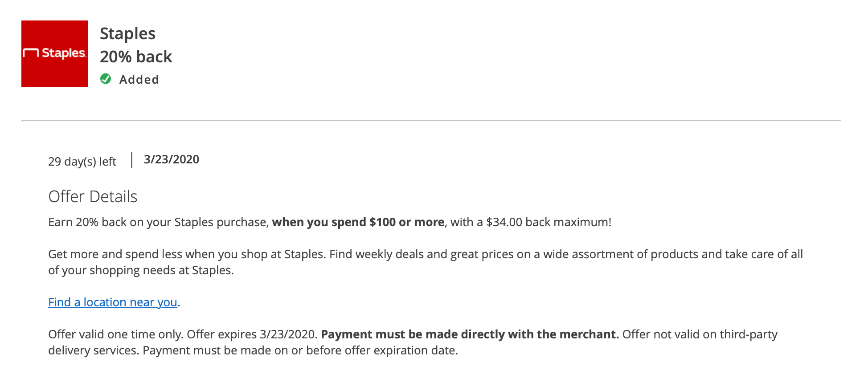Viewport: 868px width, 374px height.
Task: Click the "29 day(s) left" text
Action: coord(82,161)
